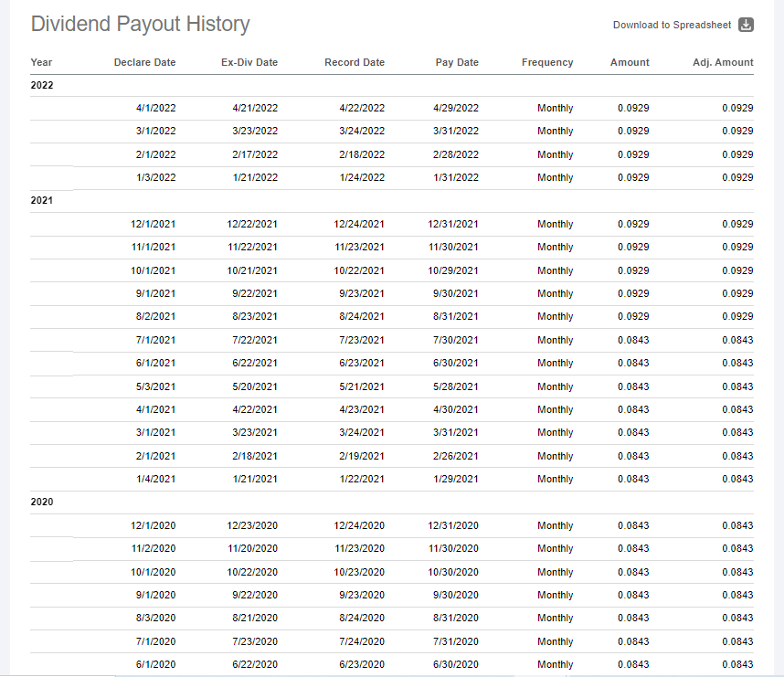Select the Frequency column header
This screenshot has height=677, width=784.
(547, 62)
